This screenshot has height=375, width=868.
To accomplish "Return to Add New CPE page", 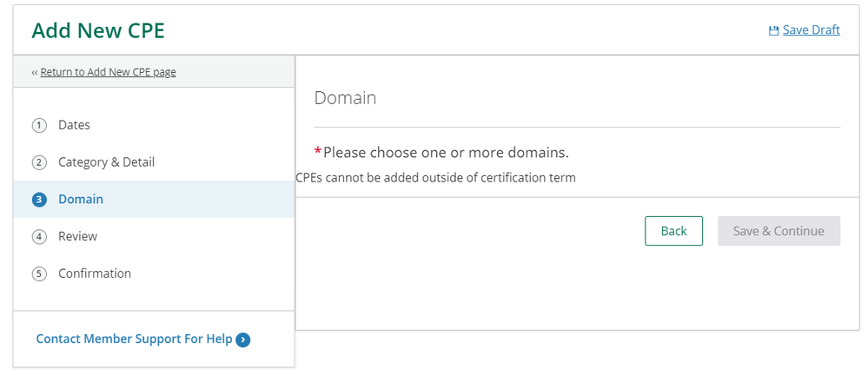I will click(108, 72).
